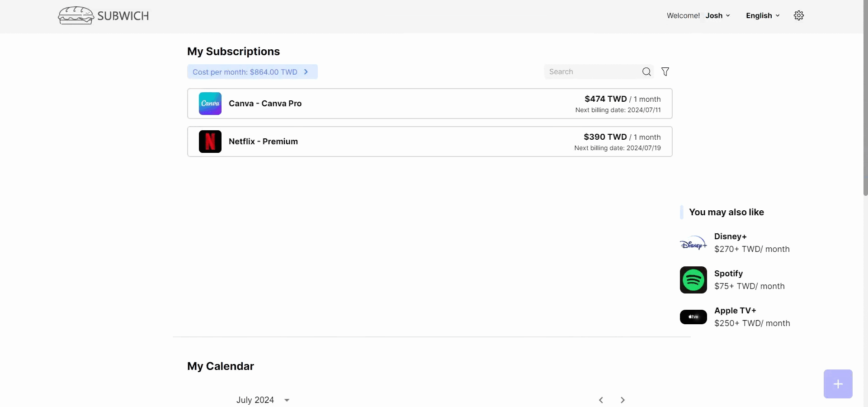This screenshot has height=407, width=868.
Task: Select the Apple TV+ suggestion
Action: point(735,317)
